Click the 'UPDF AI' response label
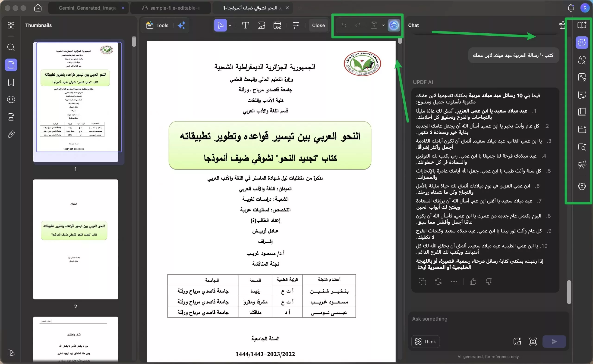This screenshot has width=593, height=364. 423,82
